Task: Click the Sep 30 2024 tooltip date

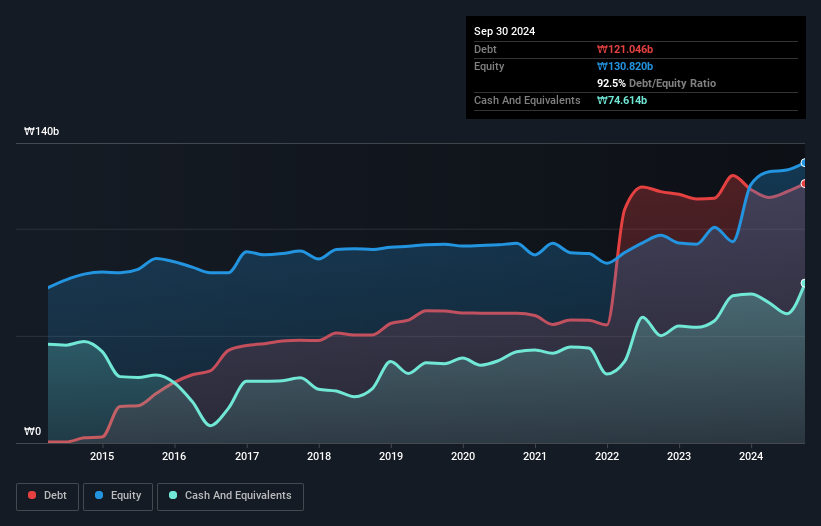Action: click(504, 31)
